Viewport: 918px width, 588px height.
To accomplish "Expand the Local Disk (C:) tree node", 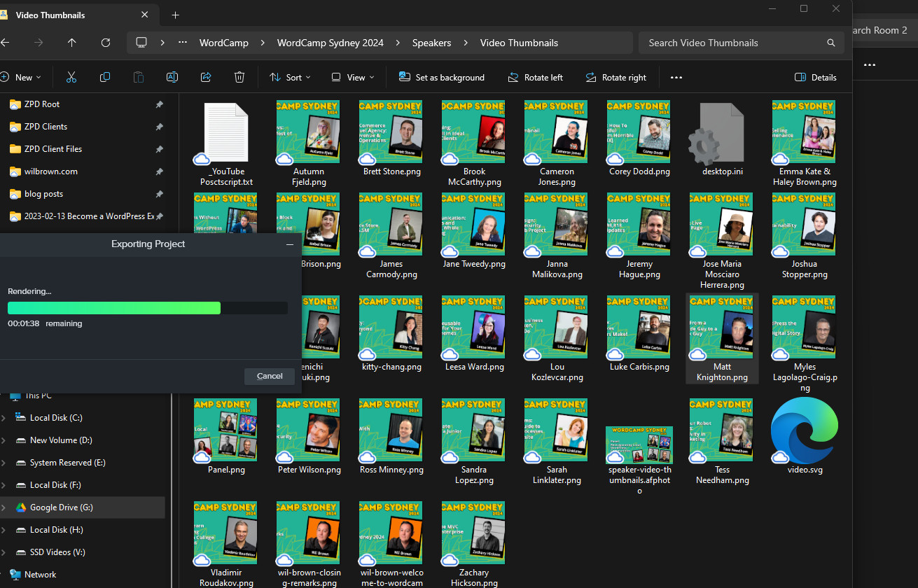I will point(4,418).
